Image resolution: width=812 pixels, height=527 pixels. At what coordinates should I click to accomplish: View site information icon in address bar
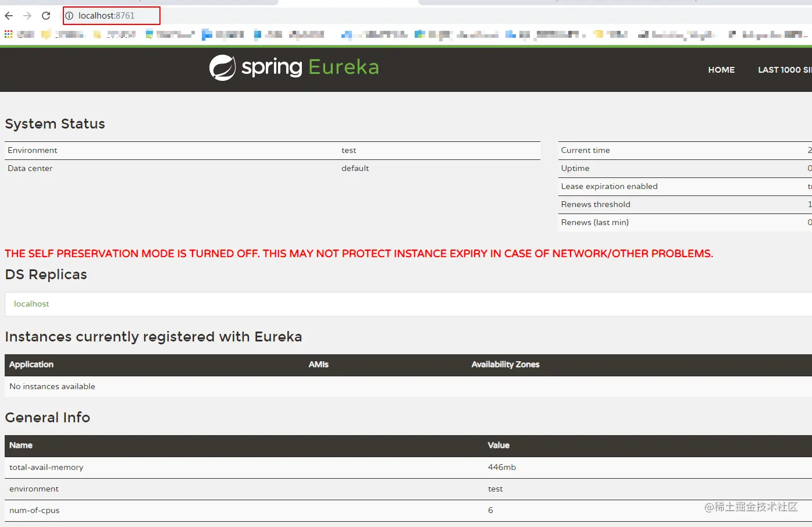tap(69, 16)
